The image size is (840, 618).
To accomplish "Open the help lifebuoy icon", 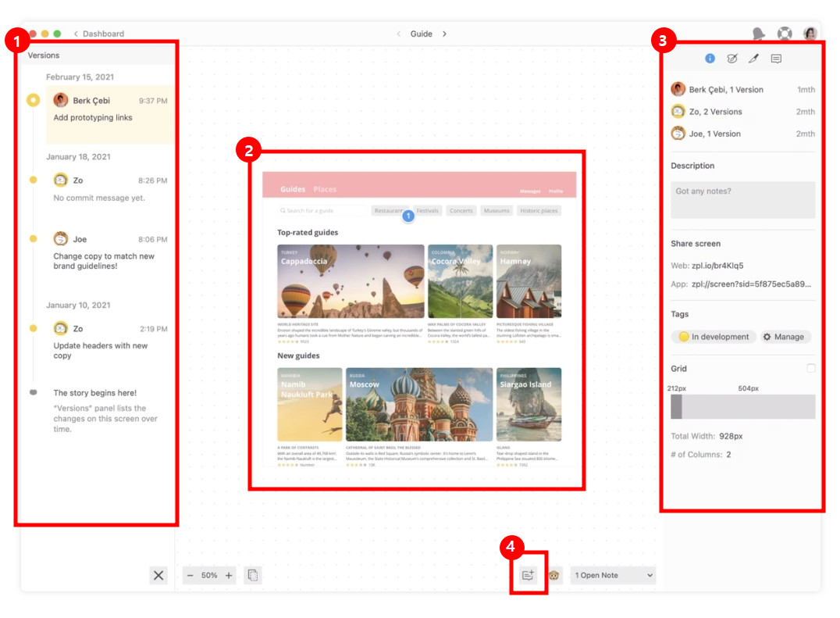I will pos(785,34).
